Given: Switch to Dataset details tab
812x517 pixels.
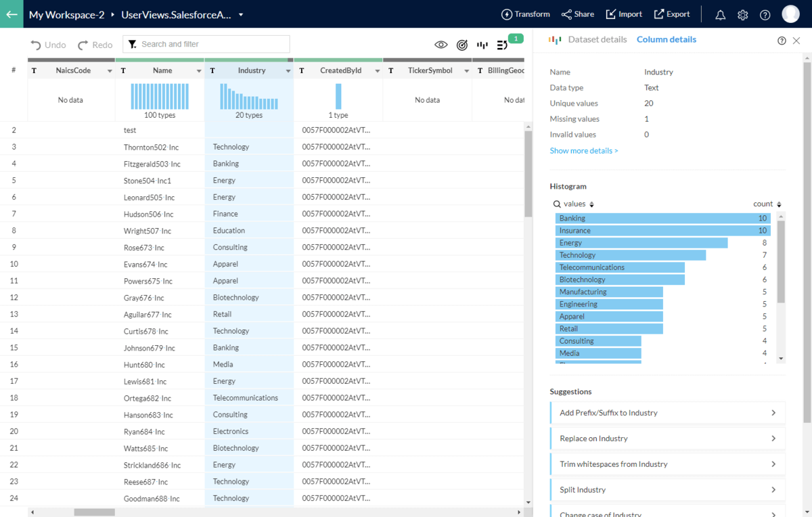Looking at the screenshot, I should 597,39.
